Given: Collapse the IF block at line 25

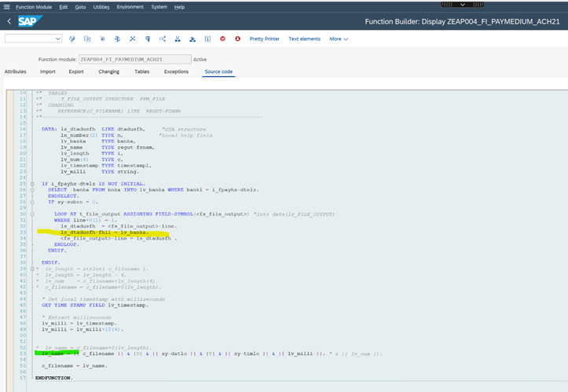Looking at the screenshot, I should [x=32, y=184].
